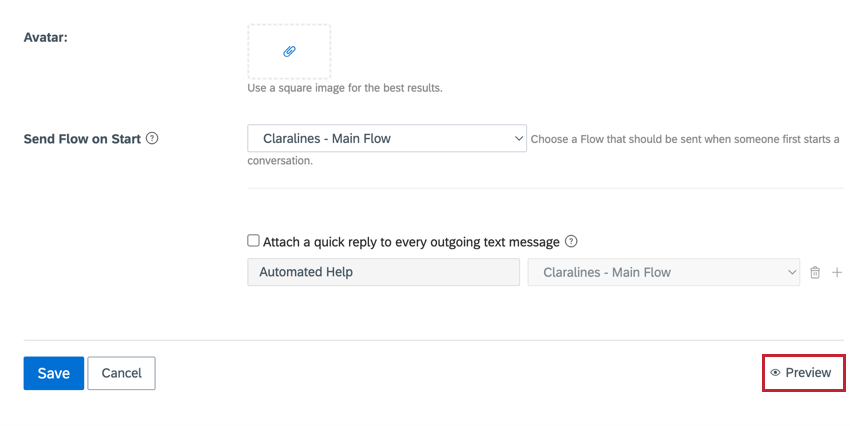Enable attach quick reply to every message checkbox
This screenshot has height=426, width=850.
[253, 241]
